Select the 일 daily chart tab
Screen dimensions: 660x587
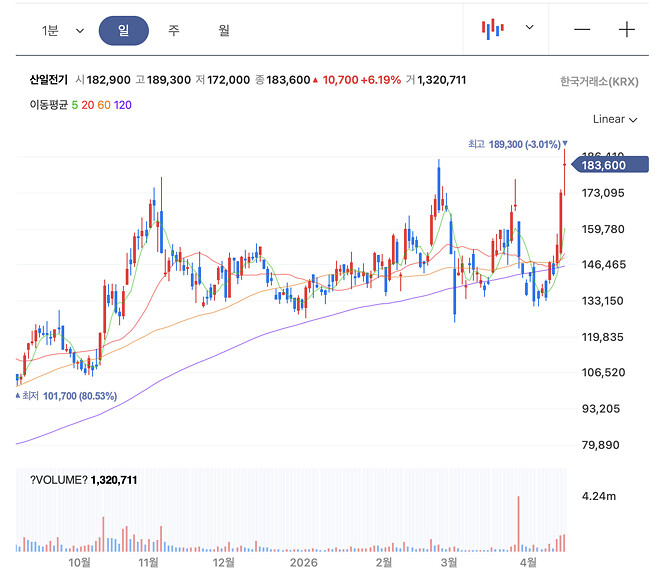tap(124, 30)
